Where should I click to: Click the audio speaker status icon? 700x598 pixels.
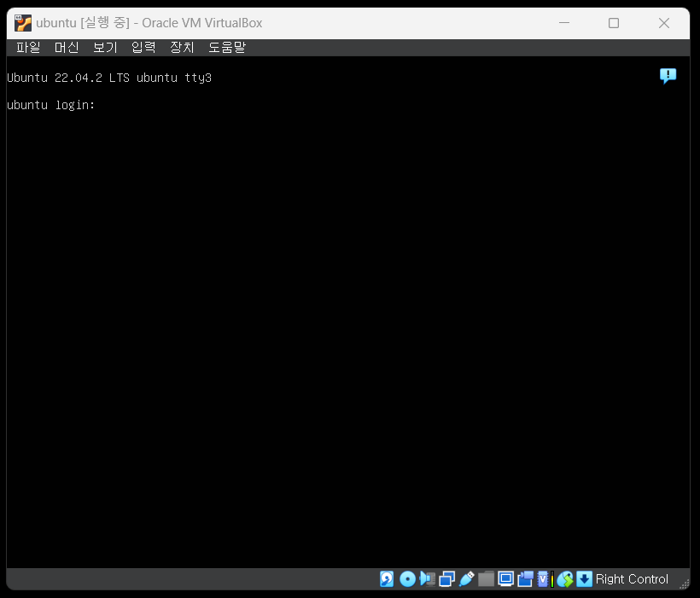point(427,579)
